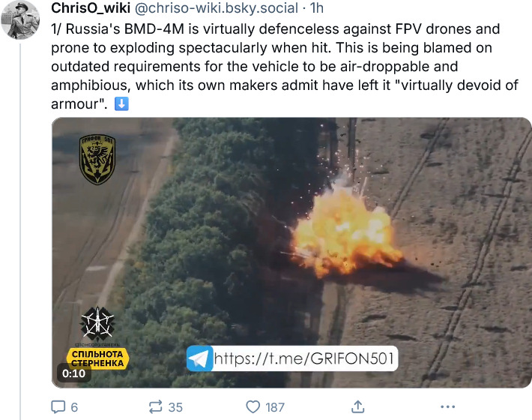This screenshot has height=420, width=532.
Task: Click the 0:10 video duration badge
Action: (x=73, y=373)
